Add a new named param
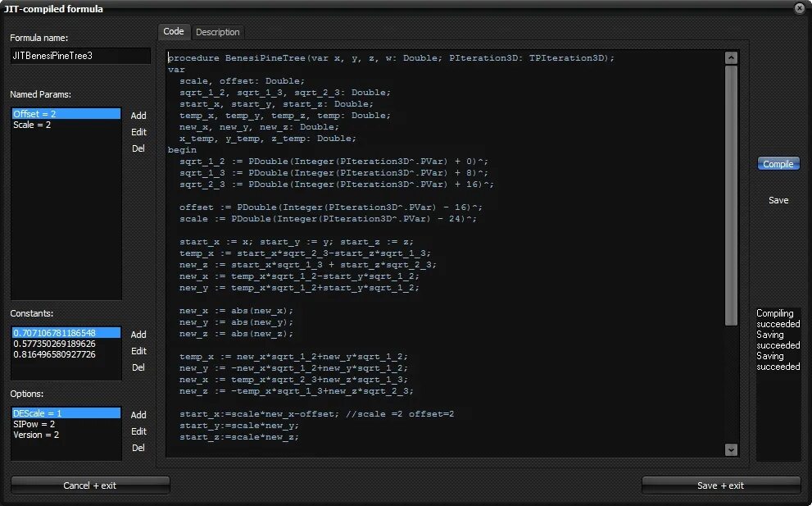This screenshot has width=812, height=506. click(x=138, y=116)
